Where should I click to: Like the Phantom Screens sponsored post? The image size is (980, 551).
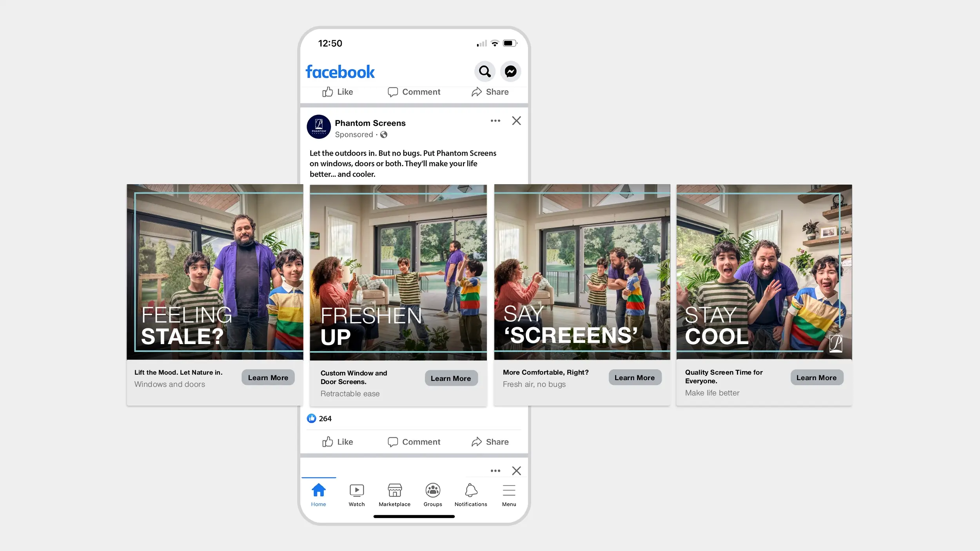pos(338,442)
